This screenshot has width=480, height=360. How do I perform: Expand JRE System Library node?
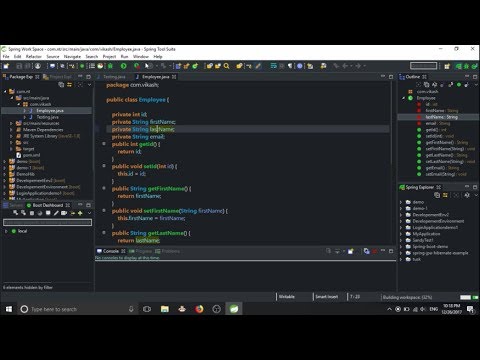click(11, 136)
